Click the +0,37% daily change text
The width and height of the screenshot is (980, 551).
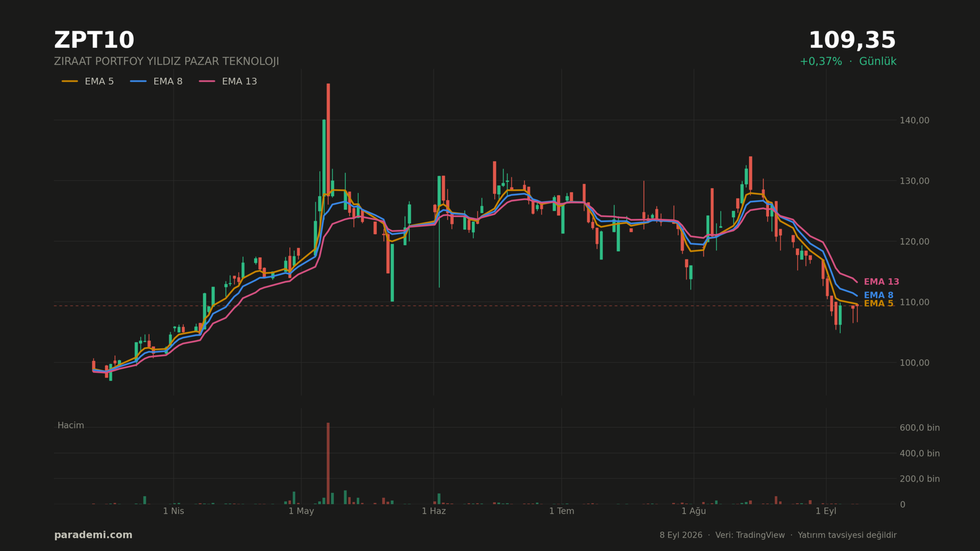[x=821, y=62]
